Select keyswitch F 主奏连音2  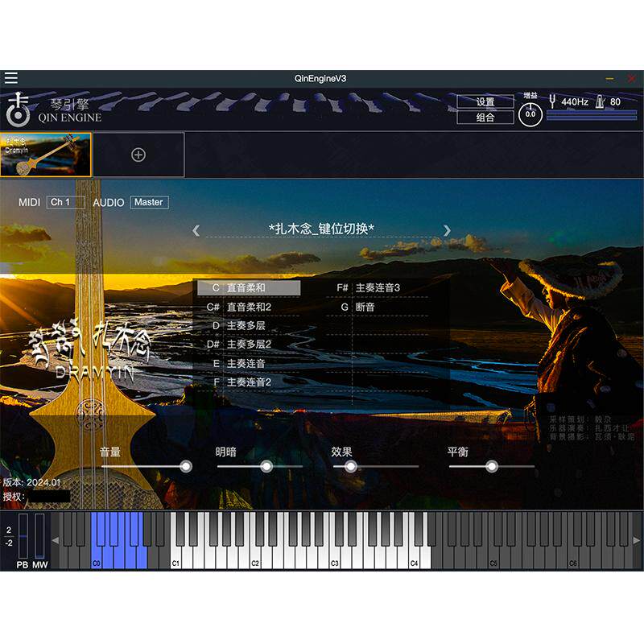pyautogui.click(x=249, y=382)
